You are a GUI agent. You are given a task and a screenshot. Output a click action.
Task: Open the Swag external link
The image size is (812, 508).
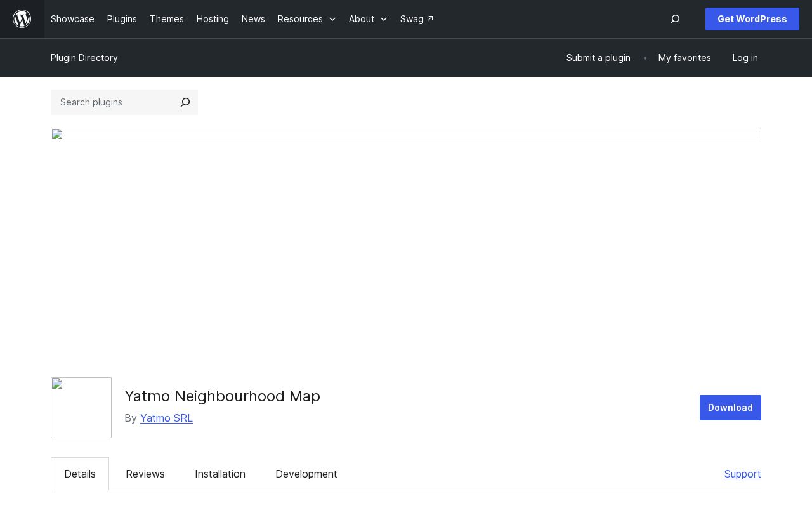[x=417, y=19]
